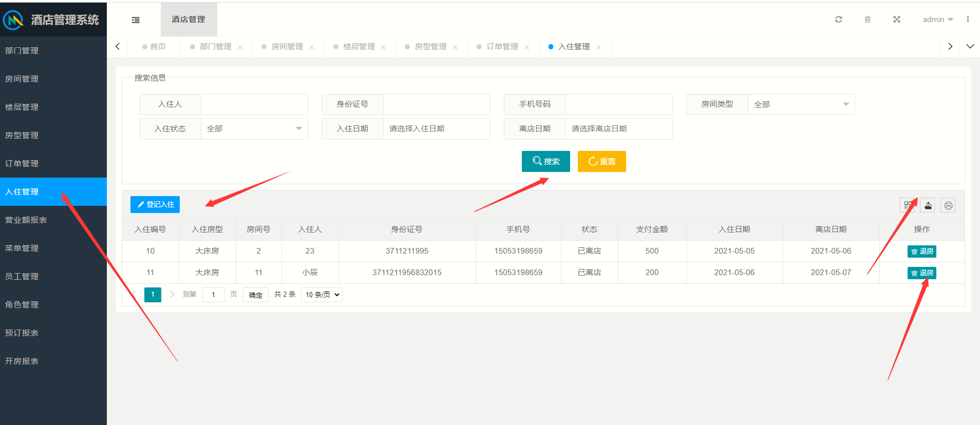This screenshot has height=425, width=980.
Task: Switch to the 房间管理 tab
Action: tap(287, 47)
